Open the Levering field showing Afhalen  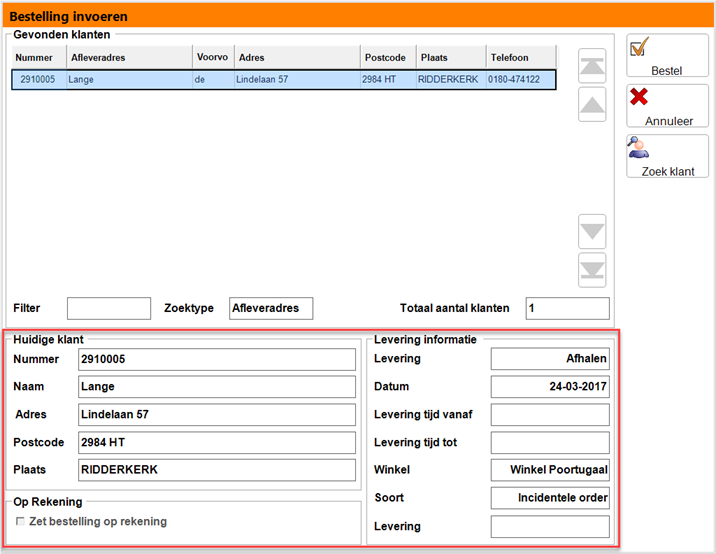coord(550,359)
